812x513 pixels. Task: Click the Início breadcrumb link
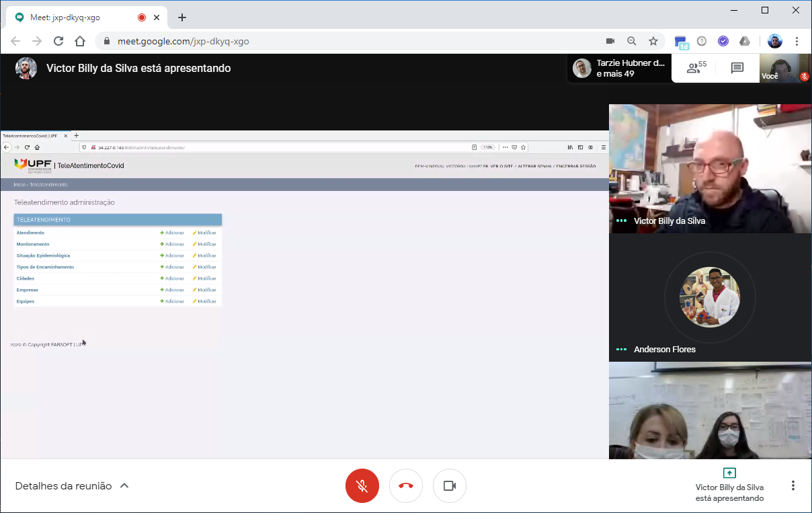click(x=19, y=185)
